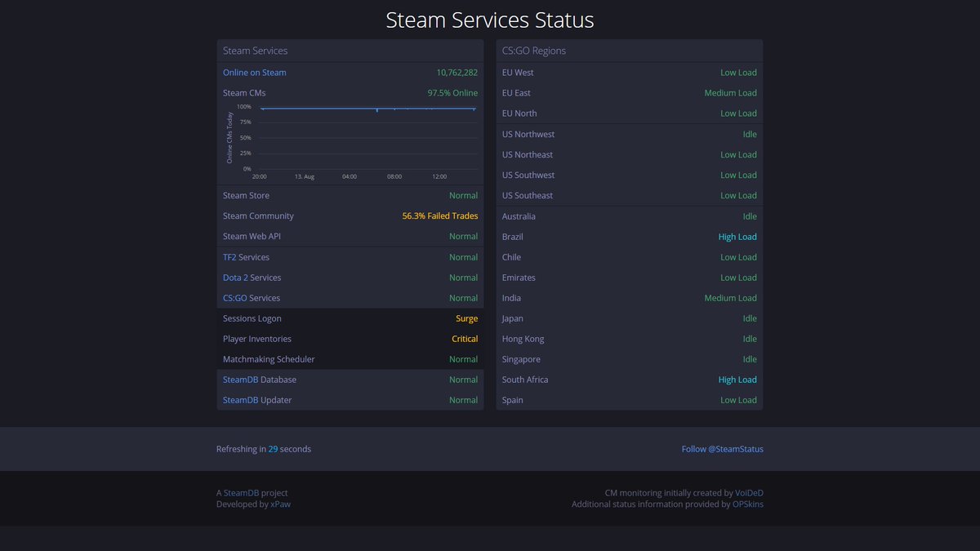This screenshot has height=551, width=980.
Task: Visit developer xPaw's link
Action: coord(280,504)
